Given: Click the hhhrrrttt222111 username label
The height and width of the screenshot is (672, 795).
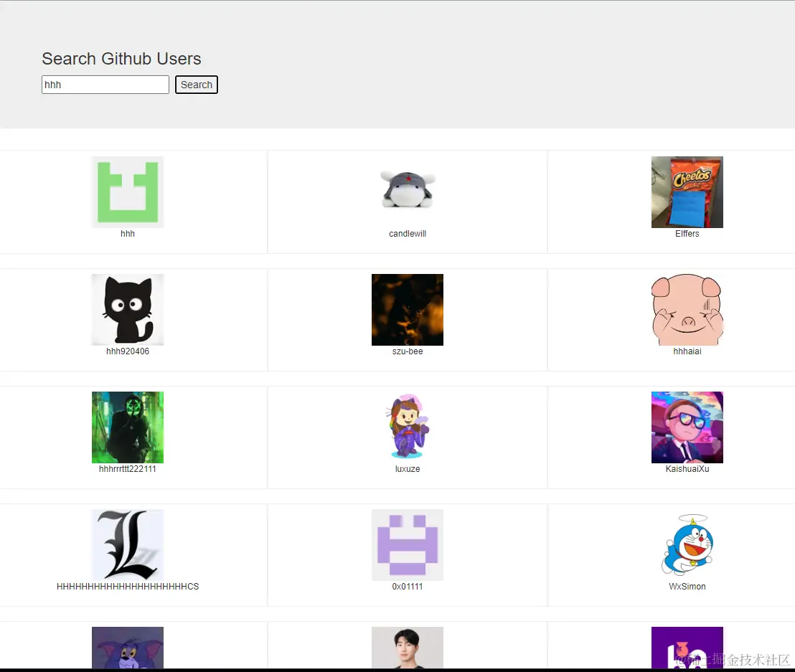Looking at the screenshot, I should pos(128,469).
